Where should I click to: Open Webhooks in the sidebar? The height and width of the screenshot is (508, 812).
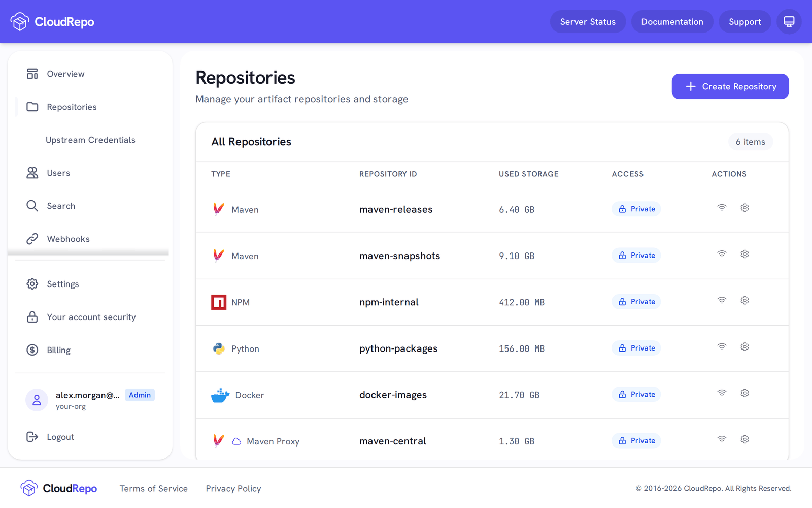click(x=89, y=239)
